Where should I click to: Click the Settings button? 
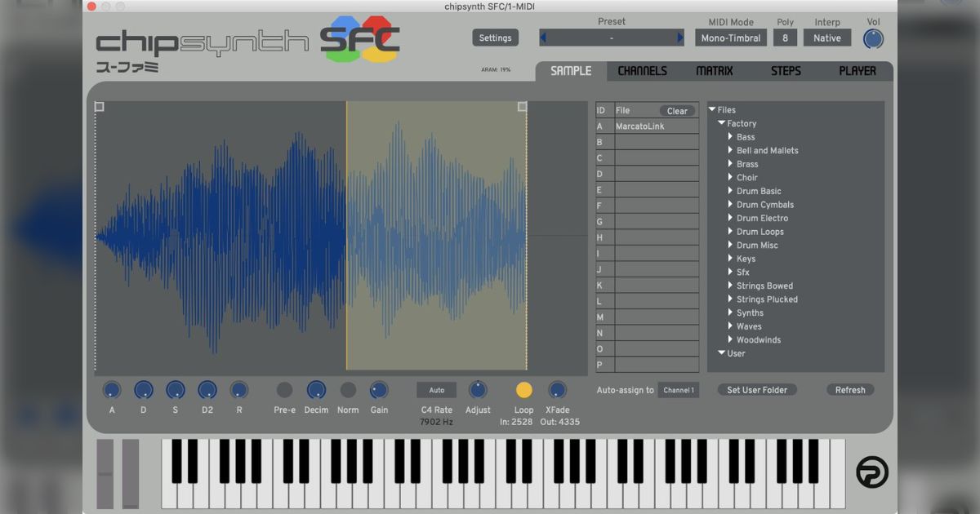495,38
